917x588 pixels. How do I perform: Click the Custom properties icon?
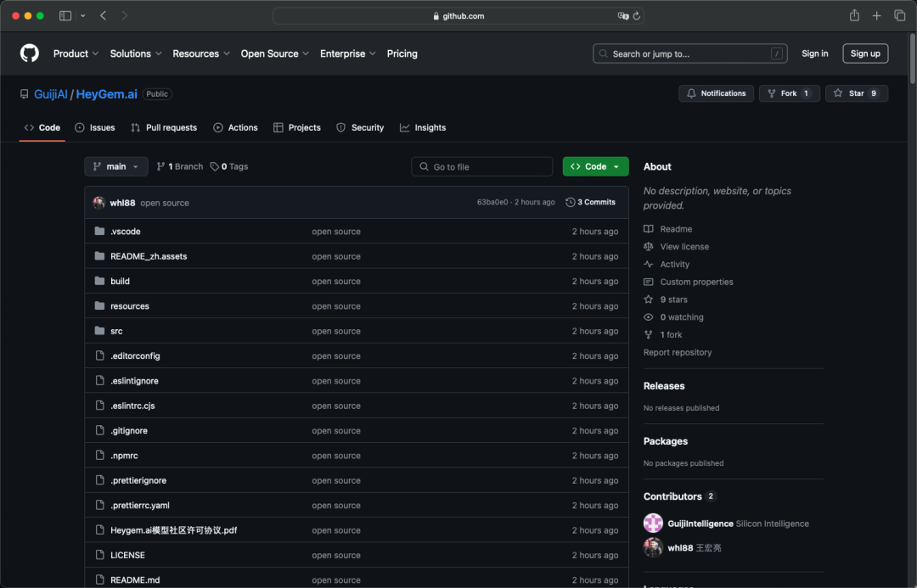pyautogui.click(x=648, y=282)
